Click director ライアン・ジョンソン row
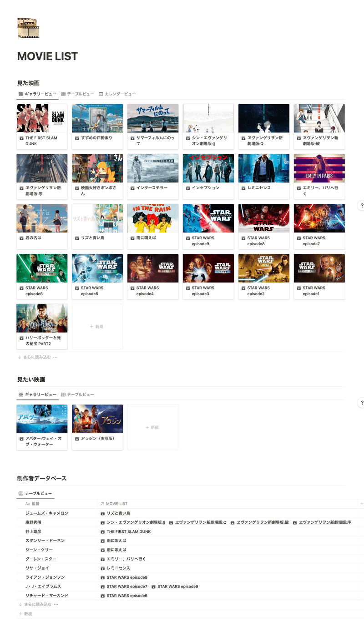The height and width of the screenshot is (632, 364). tap(45, 577)
